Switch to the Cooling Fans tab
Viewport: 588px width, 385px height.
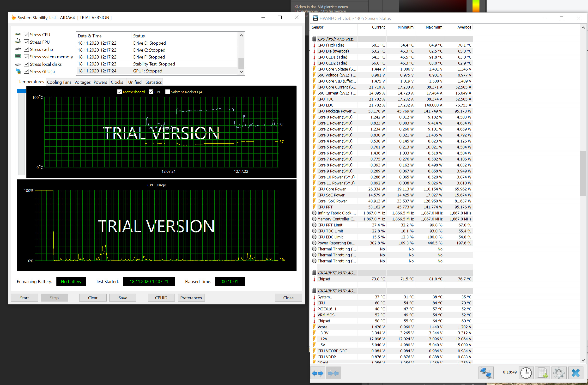tap(59, 82)
